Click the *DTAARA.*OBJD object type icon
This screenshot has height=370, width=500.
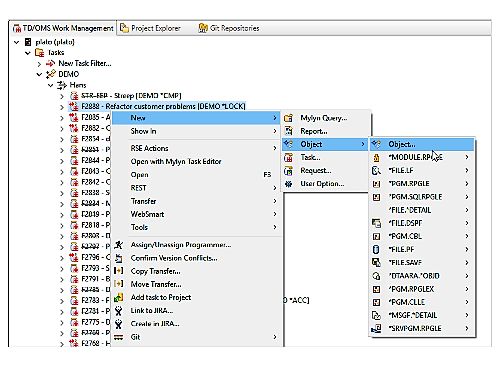point(376,276)
